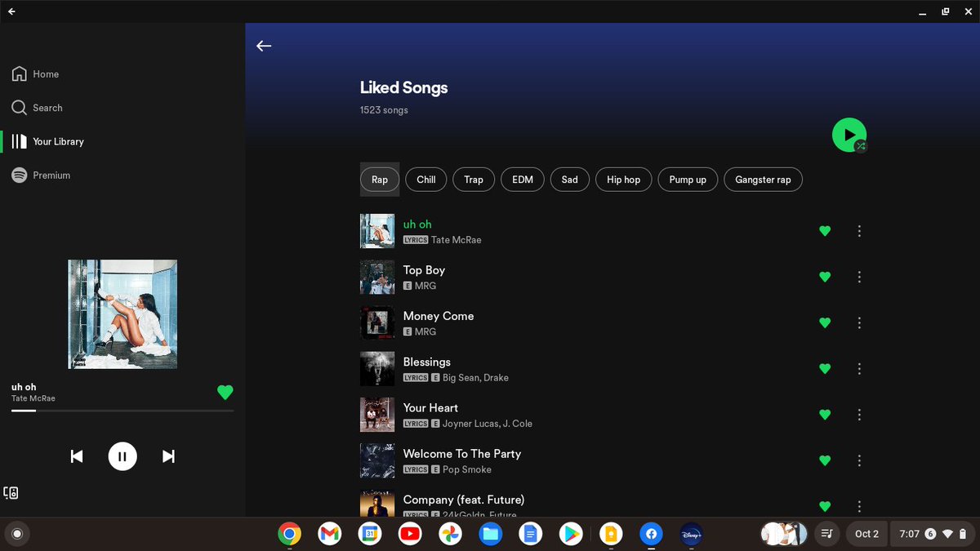Click the Top Boy album thumbnail
The width and height of the screenshot is (980, 551).
tap(377, 277)
